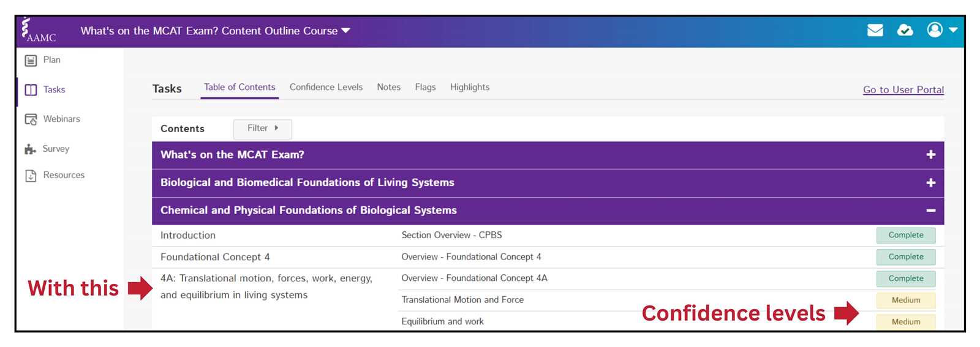Click the Tasks sidebar book icon
This screenshot has width=980, height=347.
point(31,90)
